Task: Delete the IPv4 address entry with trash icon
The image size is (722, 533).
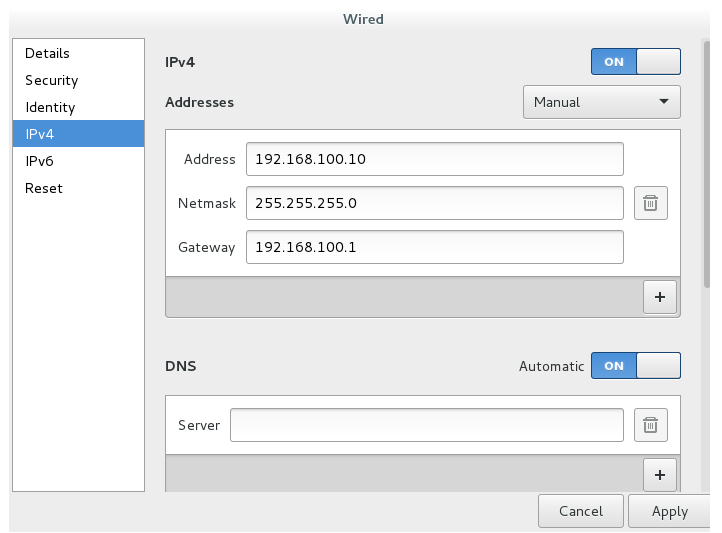Action: [x=650, y=203]
